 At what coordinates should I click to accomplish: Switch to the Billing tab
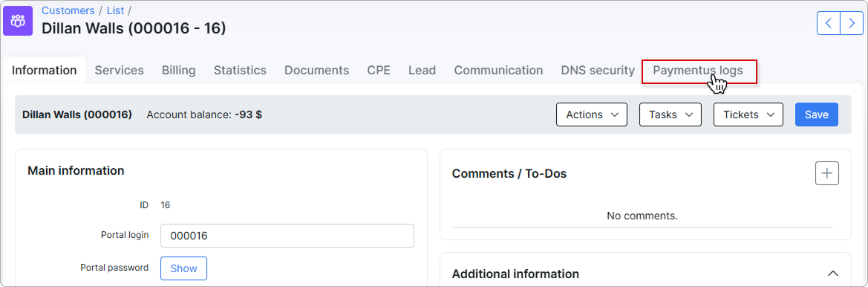point(179,71)
